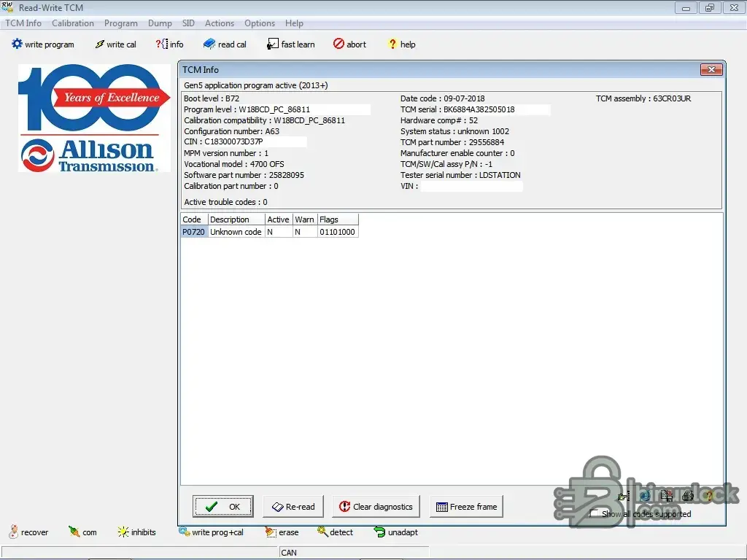747x560 pixels.
Task: Click the pointing hand icon in TCM Info
Action: [x=624, y=496]
